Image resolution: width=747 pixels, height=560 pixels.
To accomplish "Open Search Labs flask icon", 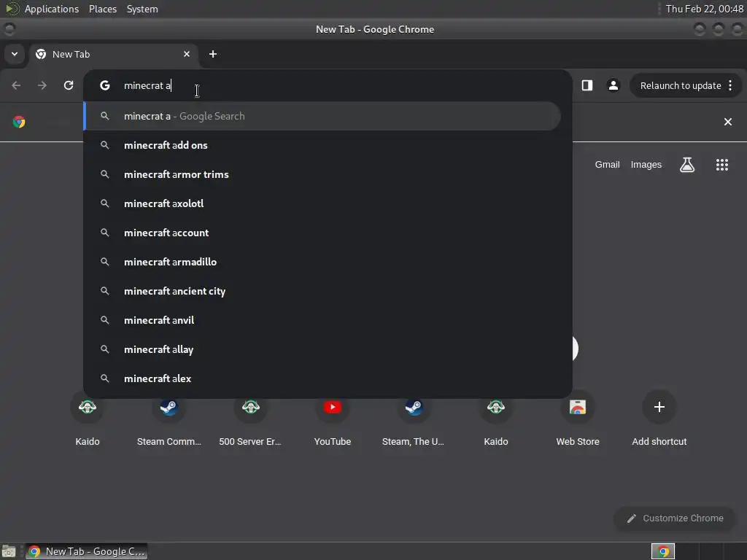I will point(687,165).
